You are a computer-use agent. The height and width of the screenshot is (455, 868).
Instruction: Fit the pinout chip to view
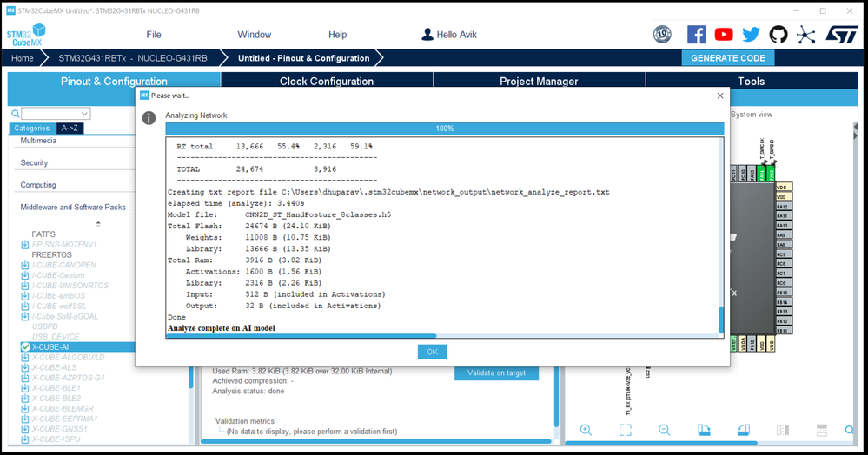625,430
